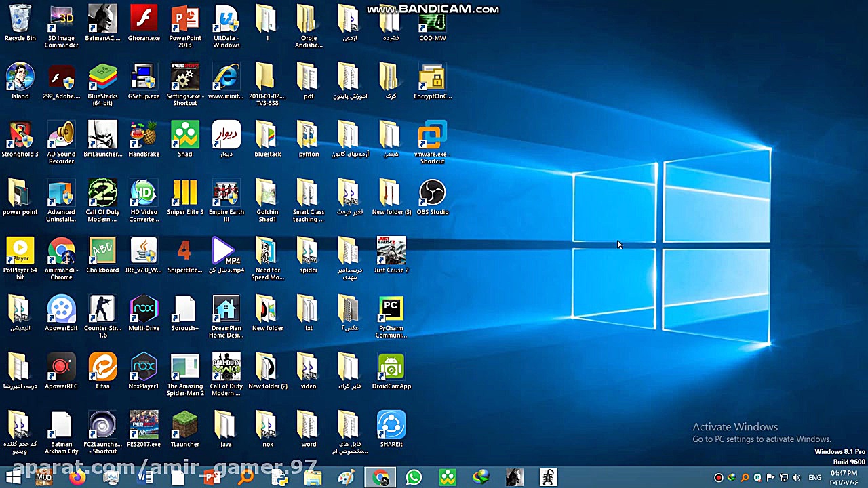This screenshot has height=488, width=868.
Task: Open WhatsApp from the taskbar
Action: [414, 478]
